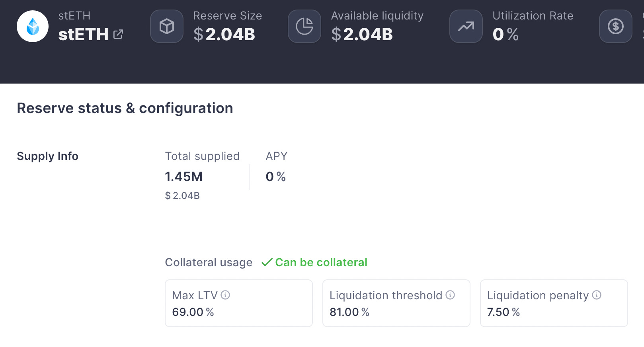Click the Total supplied label
644x347 pixels.
(x=202, y=156)
